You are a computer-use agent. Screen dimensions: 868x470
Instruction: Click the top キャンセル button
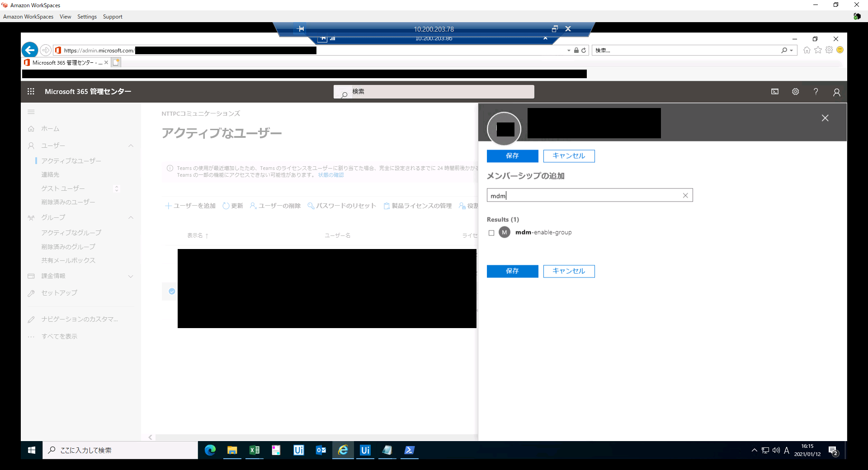coord(569,156)
